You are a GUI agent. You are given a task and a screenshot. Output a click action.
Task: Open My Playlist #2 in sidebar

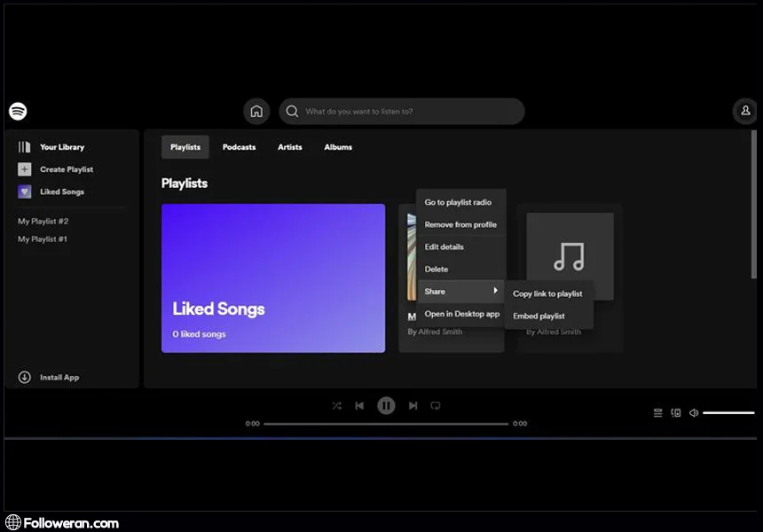43,222
